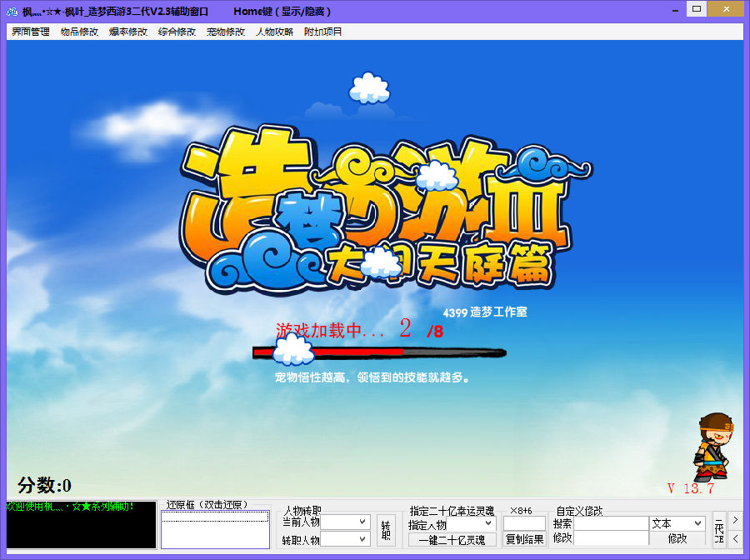Click the 转职 button
The height and width of the screenshot is (560, 750).
(386, 529)
